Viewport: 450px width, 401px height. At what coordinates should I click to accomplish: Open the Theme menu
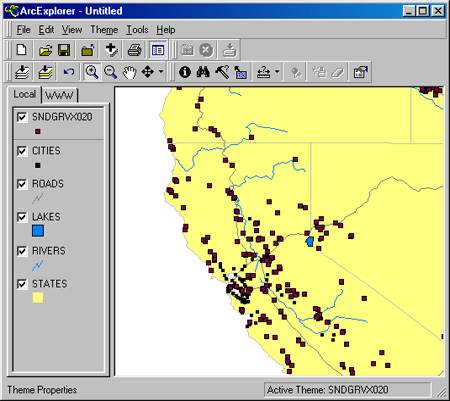[104, 30]
